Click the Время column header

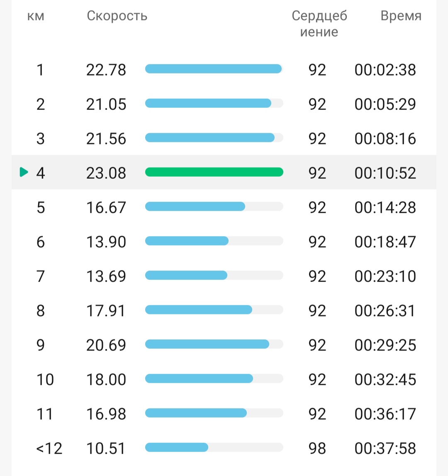401,16
